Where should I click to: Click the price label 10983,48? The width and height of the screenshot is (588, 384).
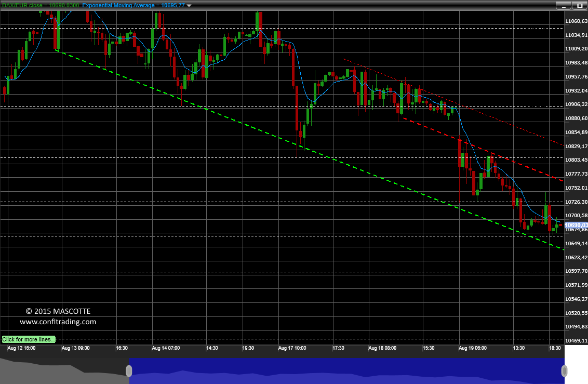click(x=577, y=63)
